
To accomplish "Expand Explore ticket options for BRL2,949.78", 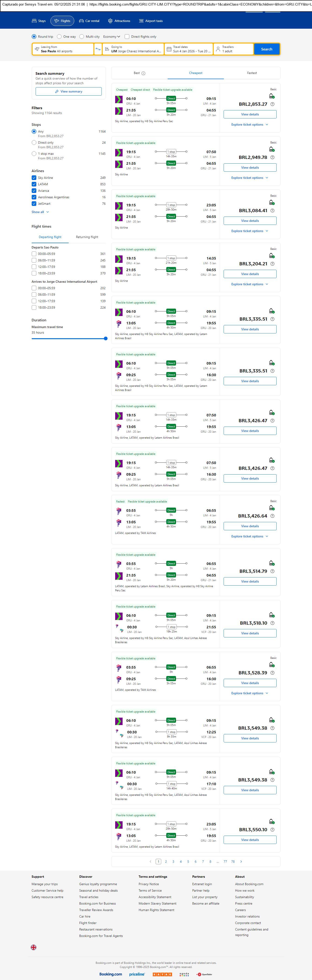I will 250,178.
